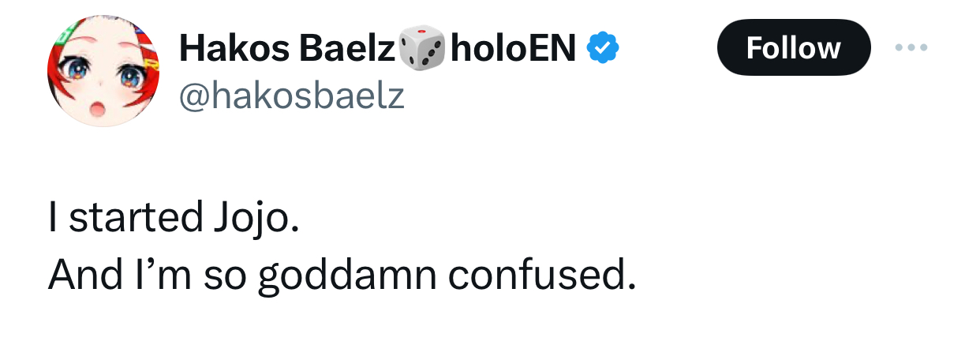Image resolution: width=980 pixels, height=345 pixels.
Task: Click the tweet line 'I started Jojo.'
Action: (x=174, y=217)
